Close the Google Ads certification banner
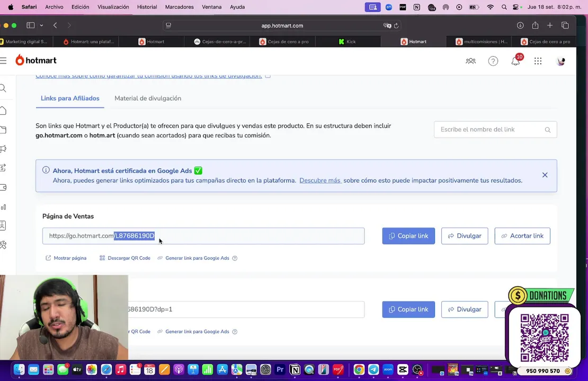Image resolution: width=588 pixels, height=381 pixels. [545, 175]
